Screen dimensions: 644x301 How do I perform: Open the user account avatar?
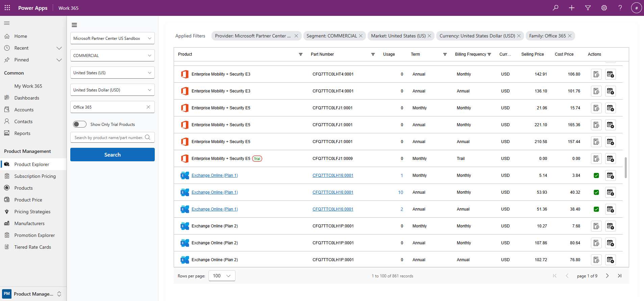coord(636,8)
